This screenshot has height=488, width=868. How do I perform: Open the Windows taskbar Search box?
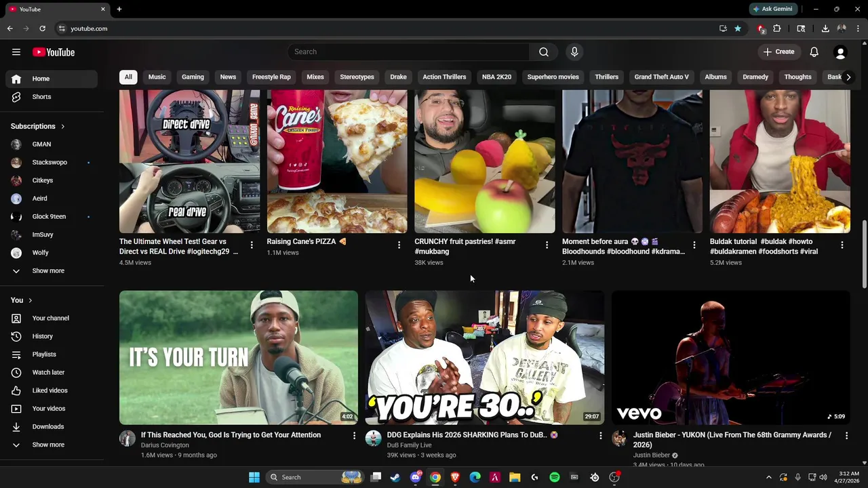click(315, 477)
